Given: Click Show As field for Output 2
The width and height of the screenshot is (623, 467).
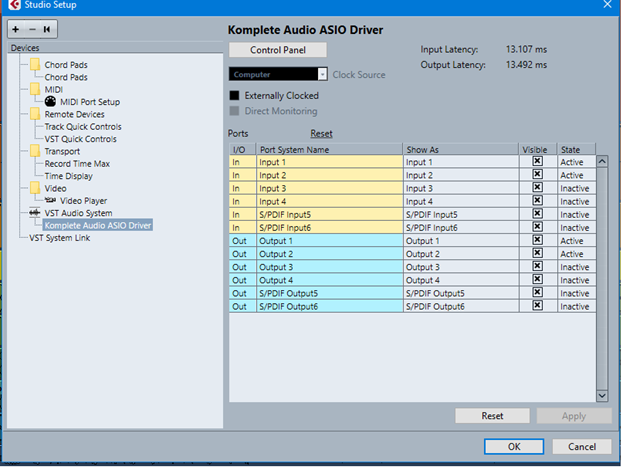Looking at the screenshot, I should click(x=461, y=254).
